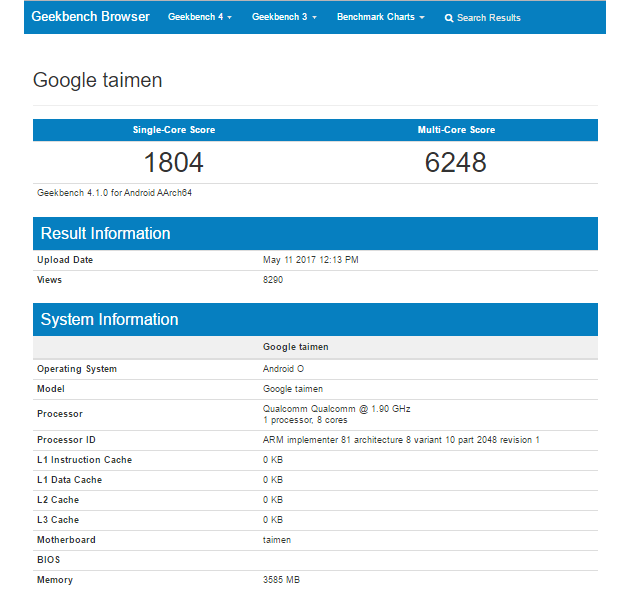Click the BIOS row label
Image resolution: width=630 pixels, height=591 pixels.
pyautogui.click(x=49, y=560)
